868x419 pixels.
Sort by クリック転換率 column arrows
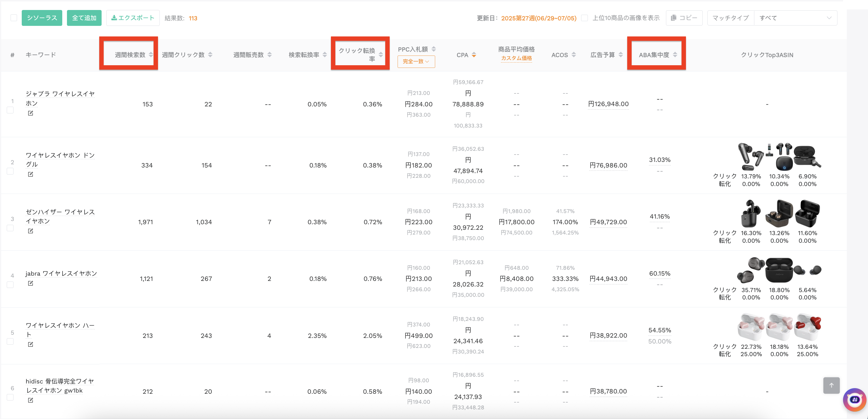(381, 55)
